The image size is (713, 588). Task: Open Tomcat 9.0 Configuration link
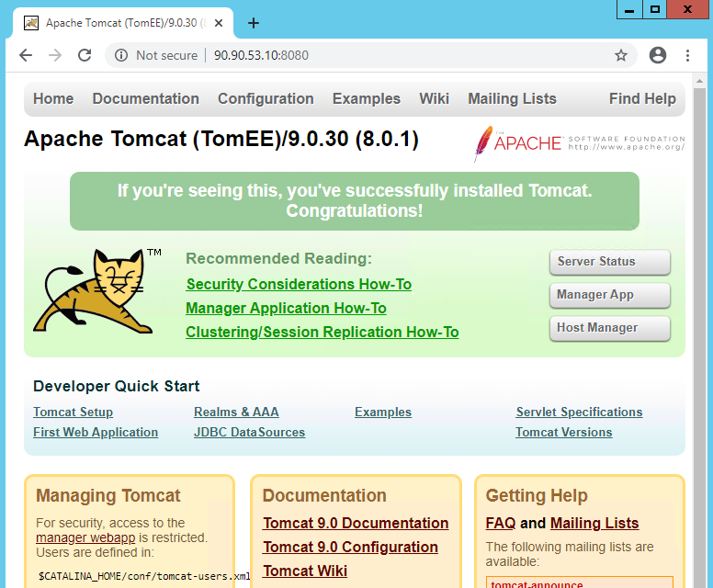[350, 547]
